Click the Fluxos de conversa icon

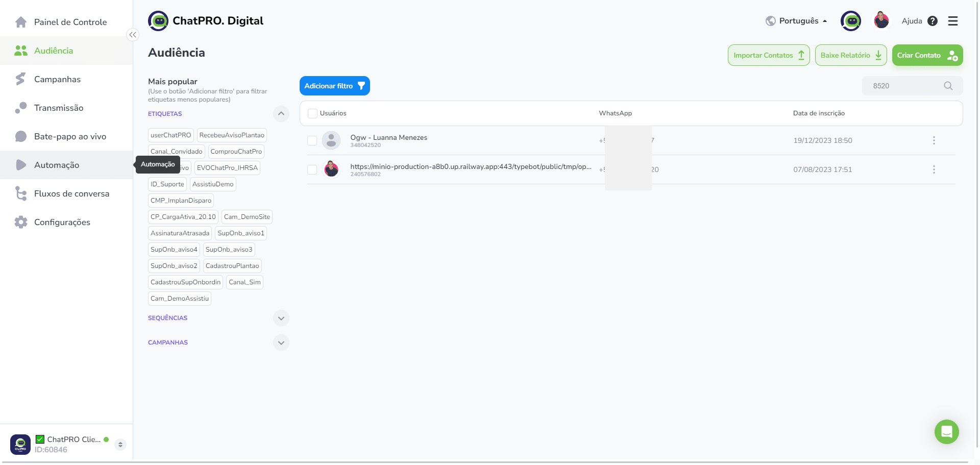21,193
